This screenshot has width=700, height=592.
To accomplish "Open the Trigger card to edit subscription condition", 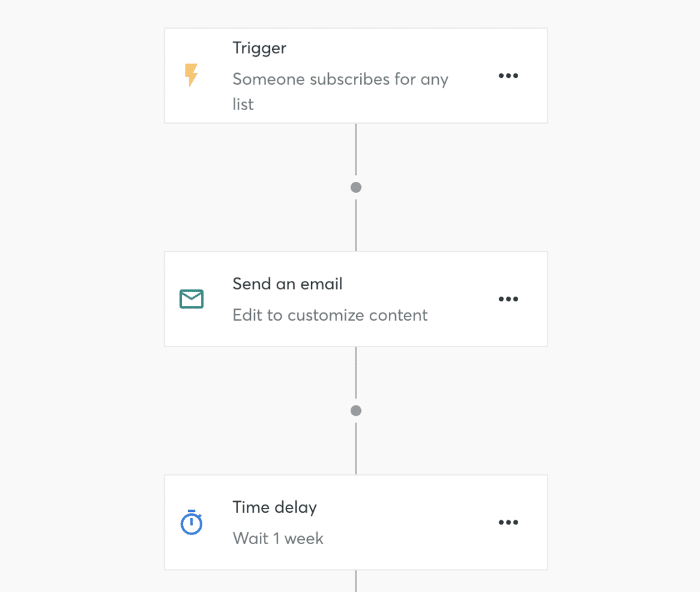I will pyautogui.click(x=355, y=75).
